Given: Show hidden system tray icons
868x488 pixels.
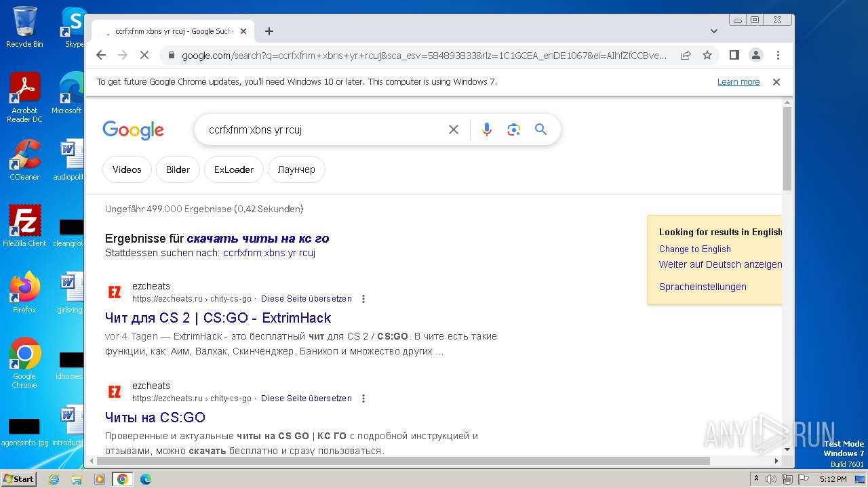Looking at the screenshot, I should coord(756,479).
